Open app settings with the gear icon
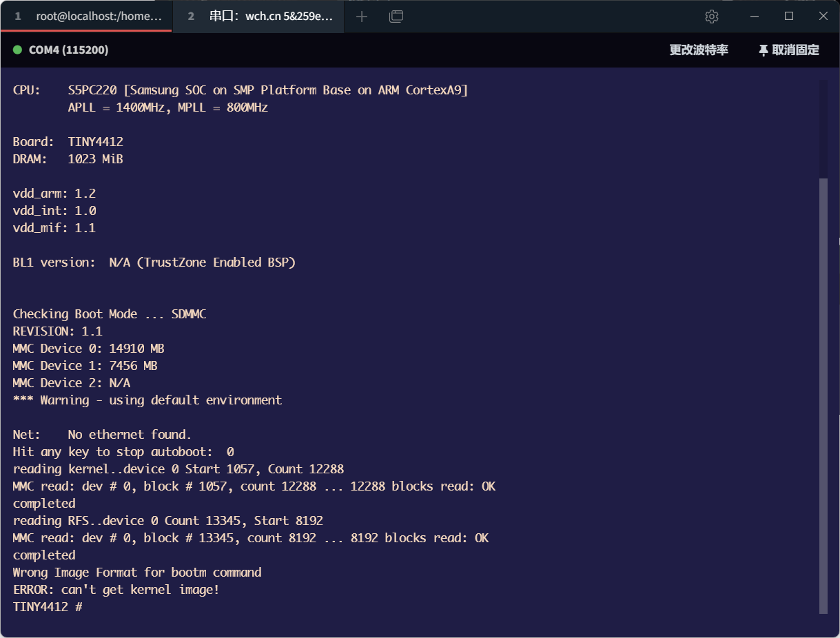Image resolution: width=840 pixels, height=638 pixels. point(712,16)
